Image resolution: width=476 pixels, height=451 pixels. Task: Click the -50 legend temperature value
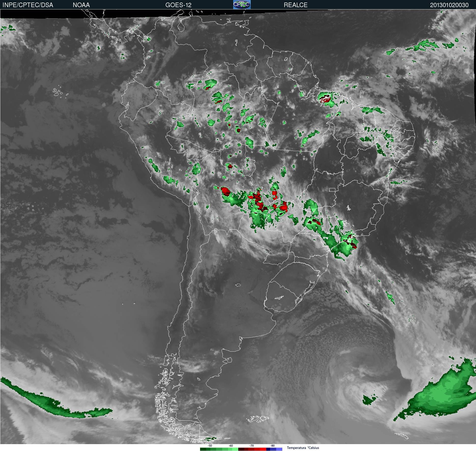tap(210, 446)
